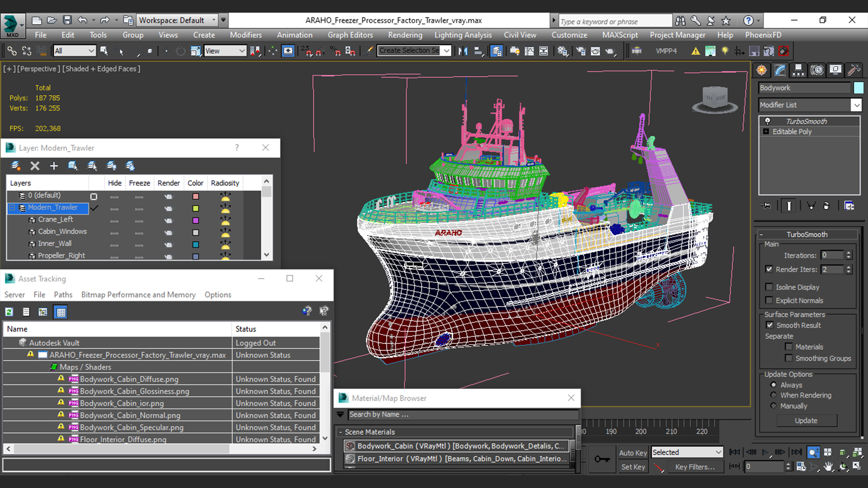Enable Isoline Display checkbox
Screen dimensions: 868x488
click(x=769, y=287)
